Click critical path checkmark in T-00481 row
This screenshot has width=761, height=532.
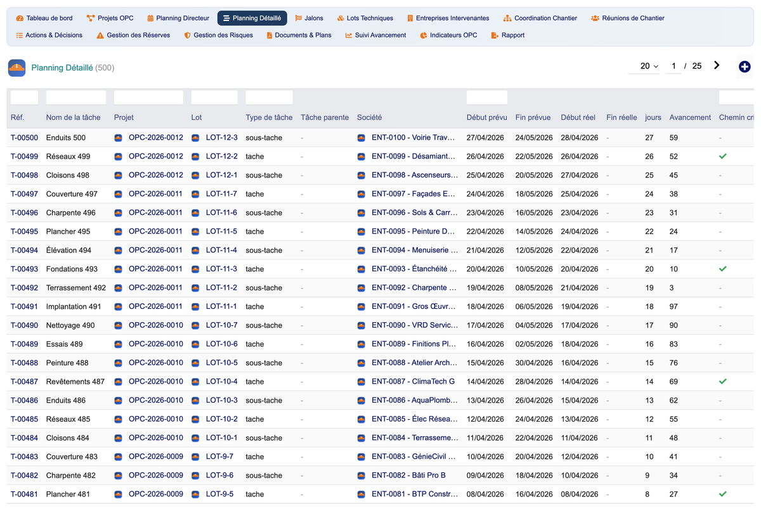tap(722, 494)
